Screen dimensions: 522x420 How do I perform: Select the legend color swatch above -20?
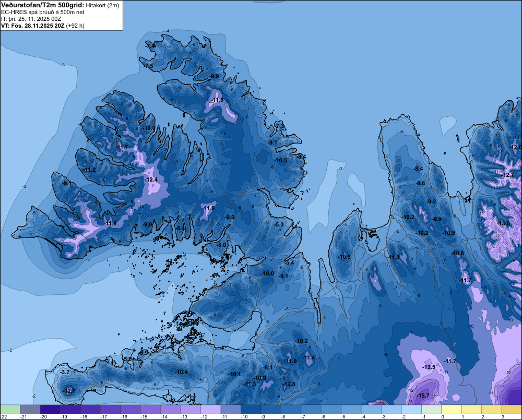point(50,410)
